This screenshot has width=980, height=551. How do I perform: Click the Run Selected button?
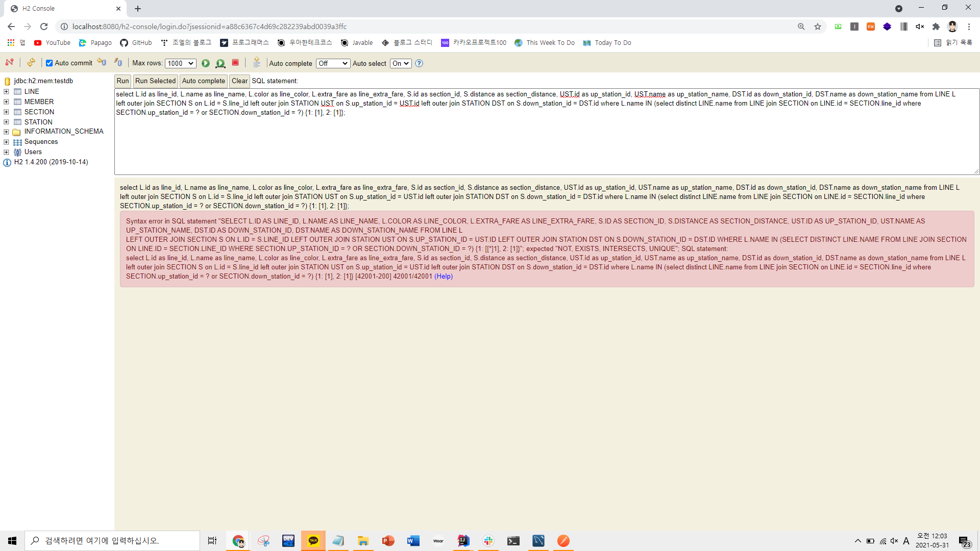pos(155,81)
